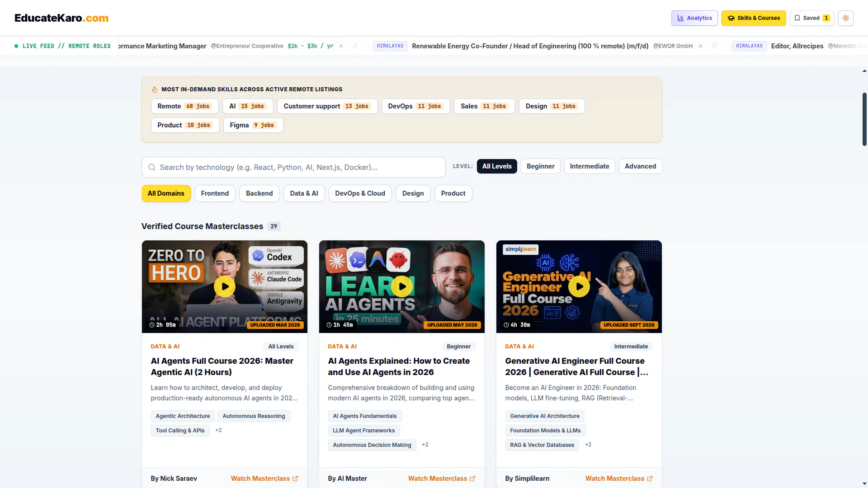Play the Generative AI Engineer course video
The image size is (868, 488).
click(579, 286)
